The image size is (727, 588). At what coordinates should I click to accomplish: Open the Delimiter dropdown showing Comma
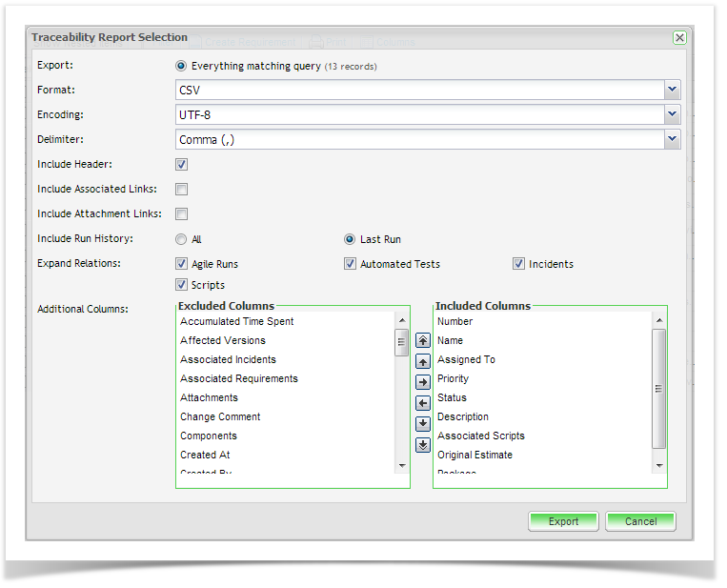point(673,139)
